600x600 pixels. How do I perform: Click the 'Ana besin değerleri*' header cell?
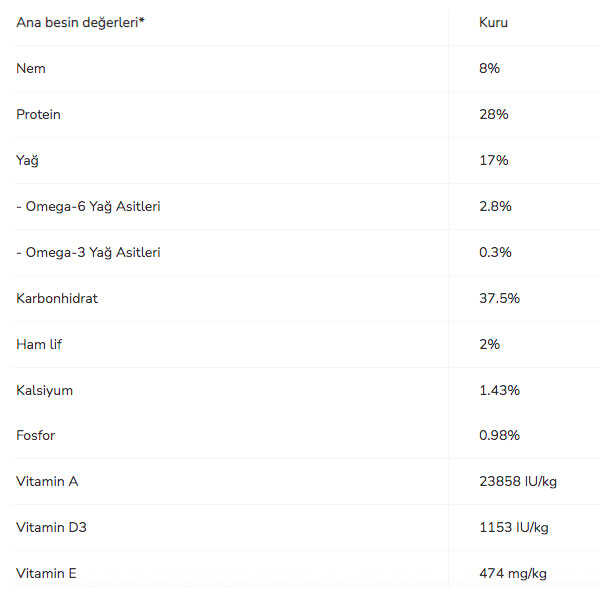coord(80,22)
